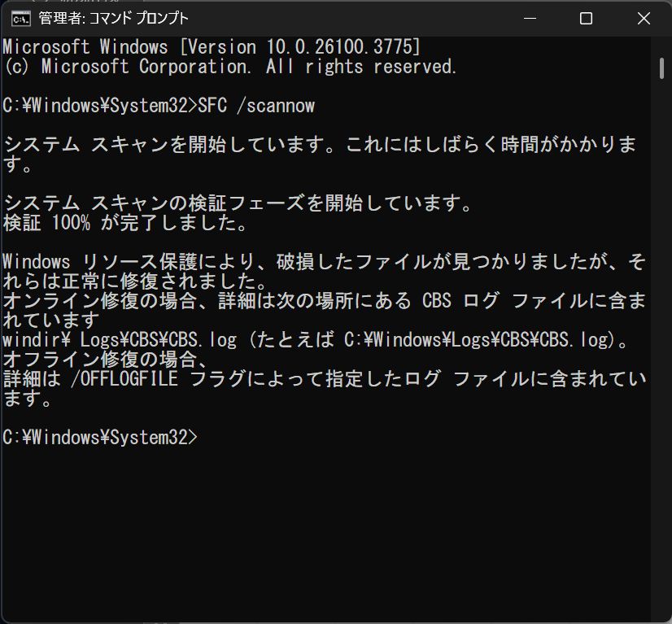
Task: Click the title text 管理者: コマンド プロンプト
Action: (x=114, y=19)
